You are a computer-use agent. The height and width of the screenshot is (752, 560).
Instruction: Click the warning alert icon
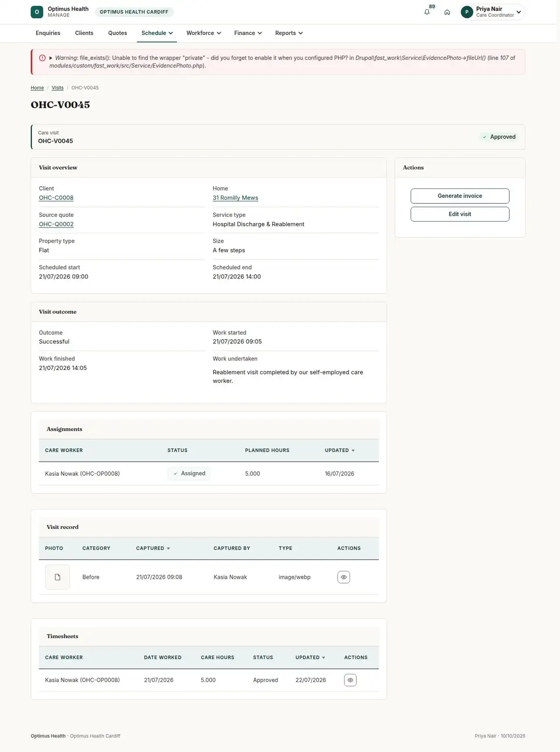point(42,58)
